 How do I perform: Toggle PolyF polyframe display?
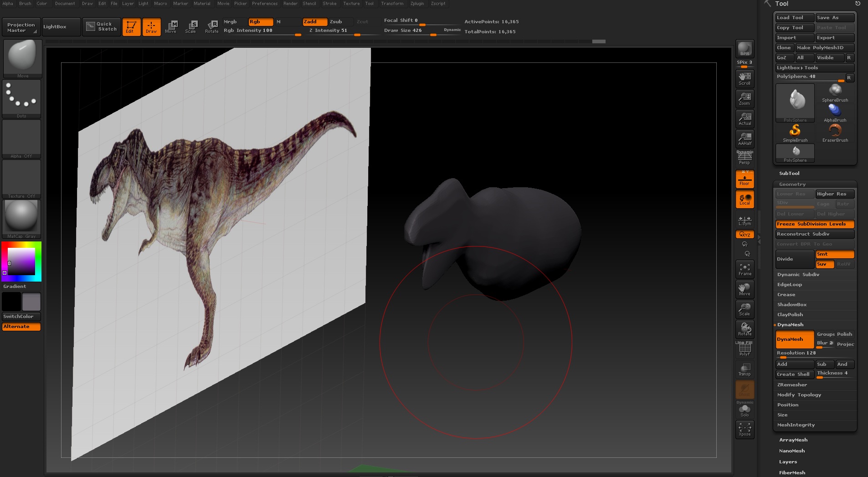(745, 349)
